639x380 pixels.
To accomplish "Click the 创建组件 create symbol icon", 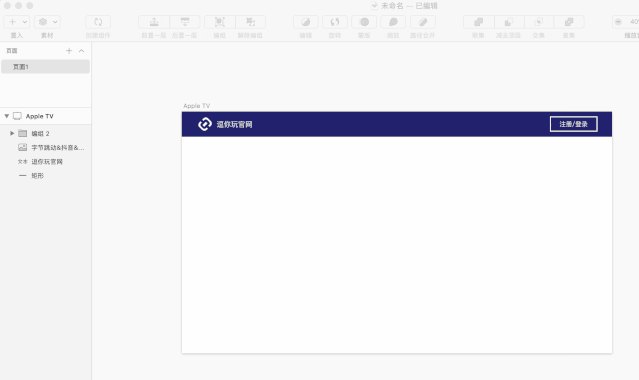I will click(x=98, y=22).
